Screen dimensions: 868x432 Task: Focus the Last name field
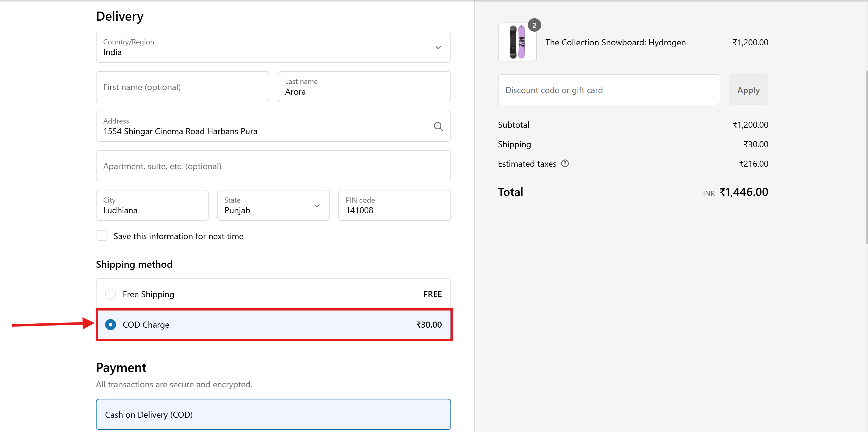[x=364, y=87]
